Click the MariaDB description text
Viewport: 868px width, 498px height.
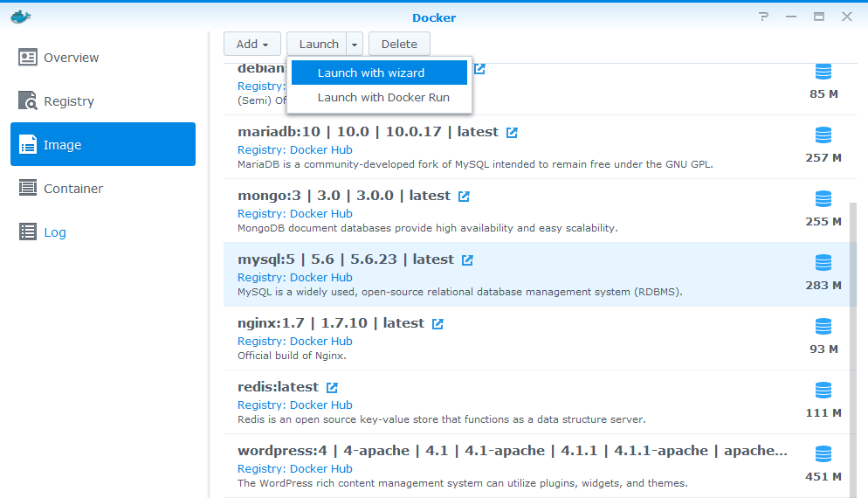(x=475, y=164)
